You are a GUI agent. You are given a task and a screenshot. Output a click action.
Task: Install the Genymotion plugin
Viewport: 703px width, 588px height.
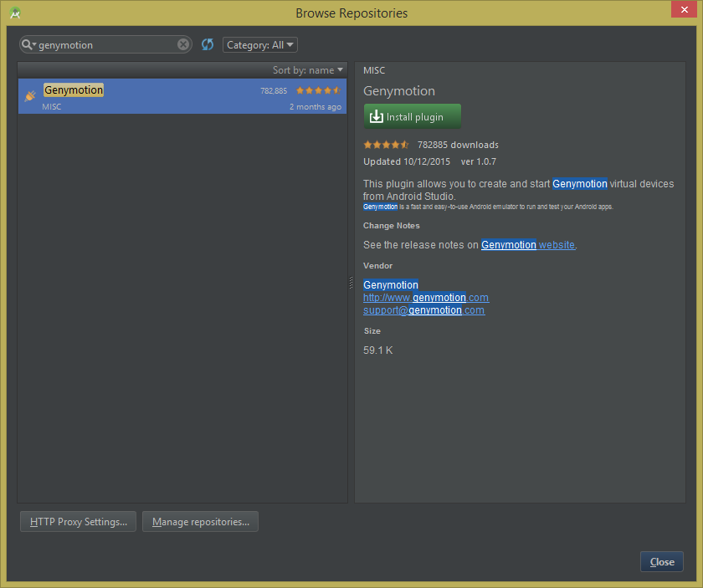coord(413,116)
